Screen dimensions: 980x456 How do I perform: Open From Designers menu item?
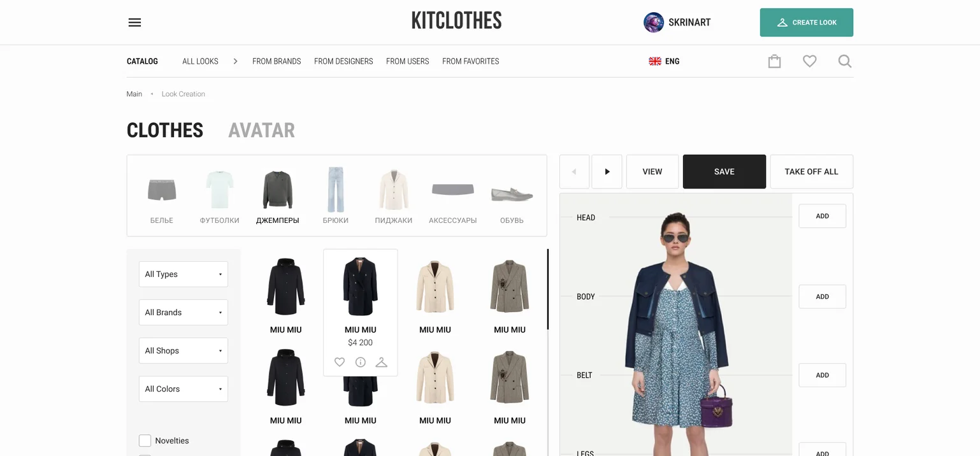coord(343,61)
